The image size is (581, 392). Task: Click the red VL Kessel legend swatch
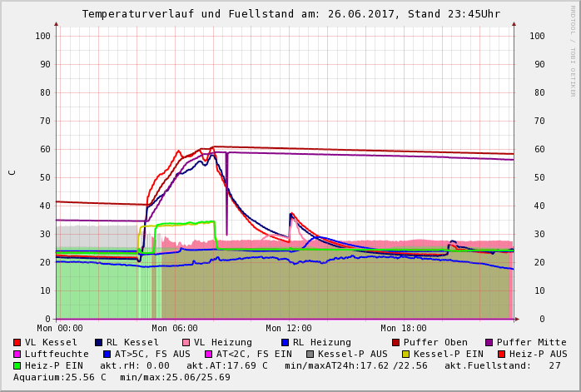[17, 342]
